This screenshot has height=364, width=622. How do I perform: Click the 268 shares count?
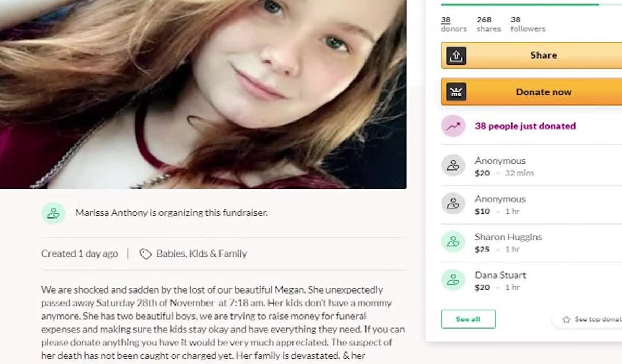point(489,24)
